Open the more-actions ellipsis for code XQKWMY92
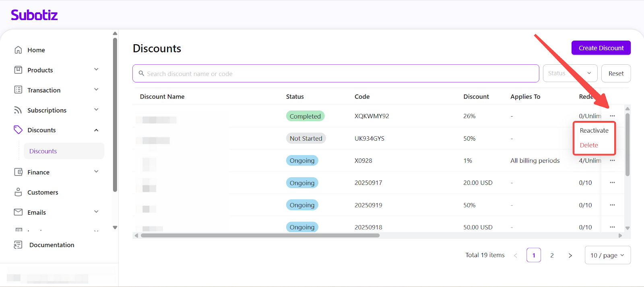Viewport: 644px width, 287px height. pyautogui.click(x=612, y=116)
